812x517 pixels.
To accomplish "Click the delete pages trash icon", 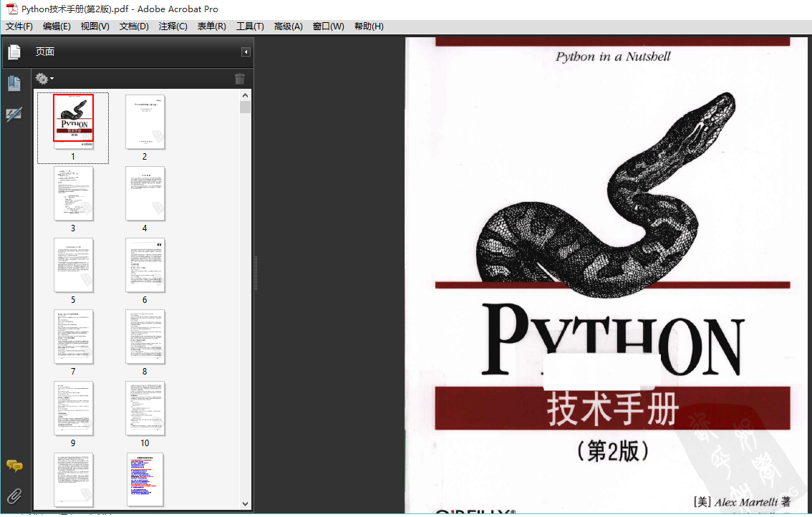I will click(x=240, y=79).
